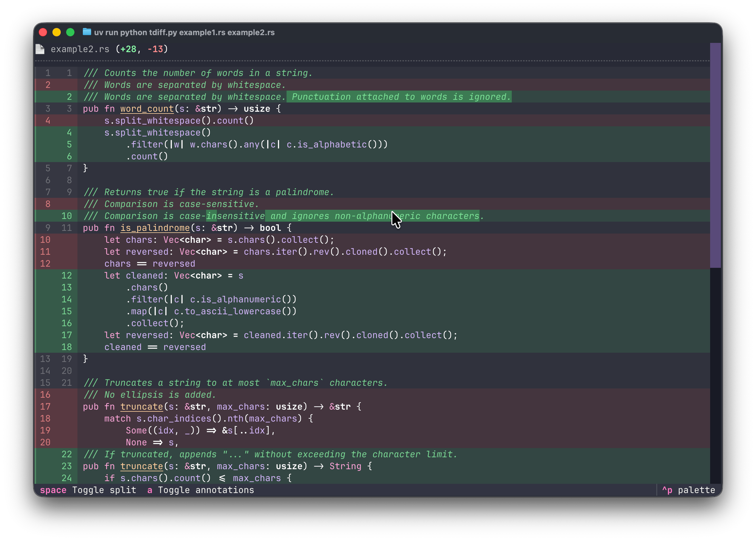Click the yellow minimize window button

coord(57,32)
